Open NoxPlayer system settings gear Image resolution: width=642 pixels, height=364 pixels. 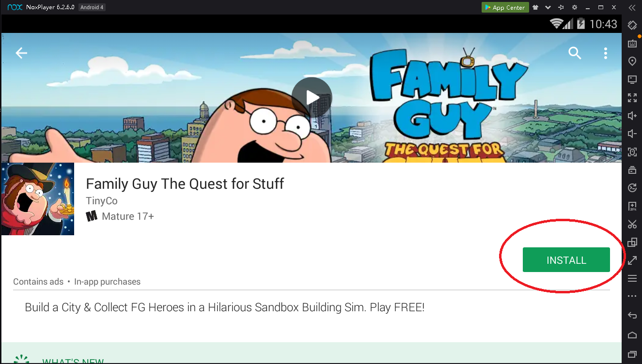tap(575, 7)
